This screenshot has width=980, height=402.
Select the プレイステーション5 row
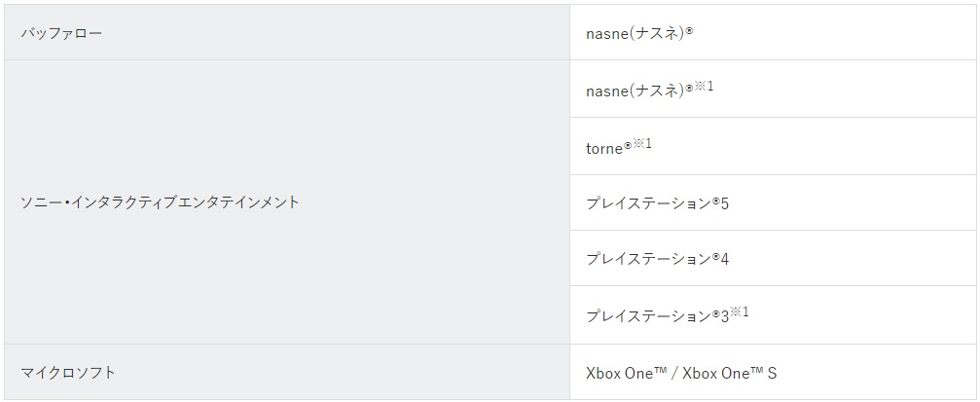click(x=773, y=202)
